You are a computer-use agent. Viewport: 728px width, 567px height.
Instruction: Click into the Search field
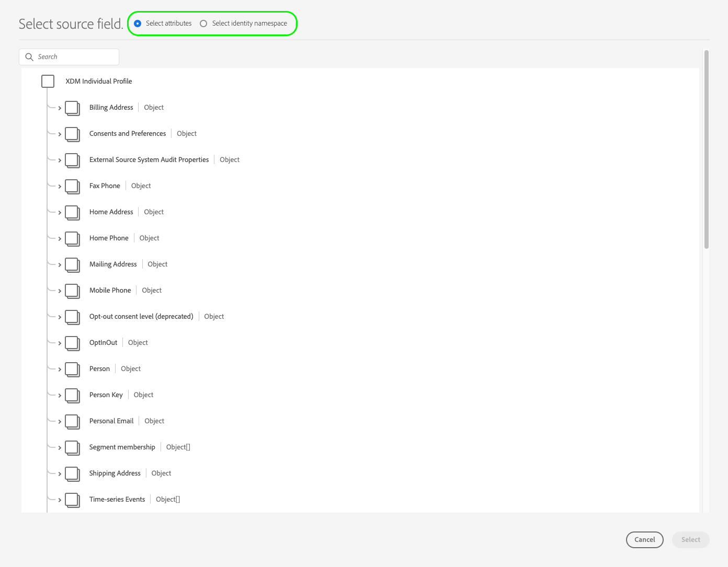(69, 57)
